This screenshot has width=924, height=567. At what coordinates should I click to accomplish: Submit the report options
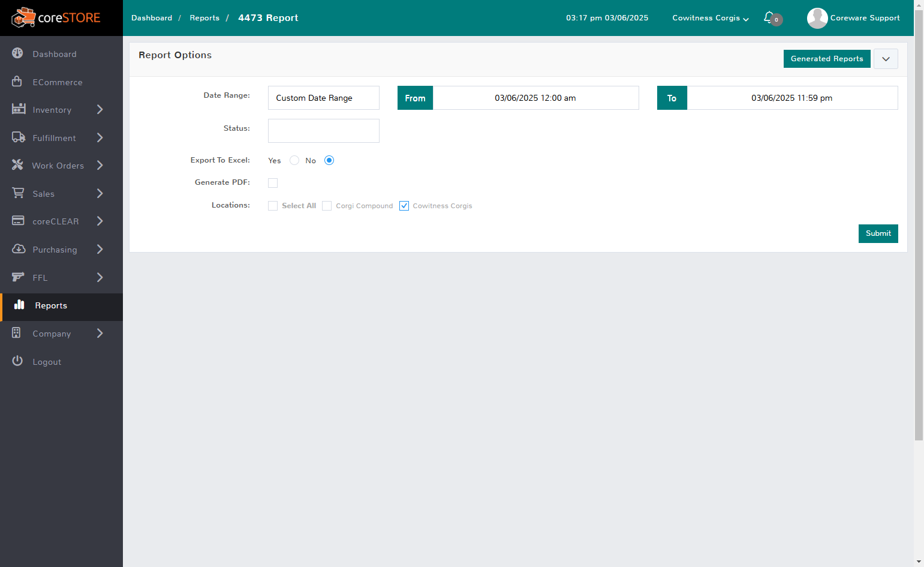tap(878, 233)
